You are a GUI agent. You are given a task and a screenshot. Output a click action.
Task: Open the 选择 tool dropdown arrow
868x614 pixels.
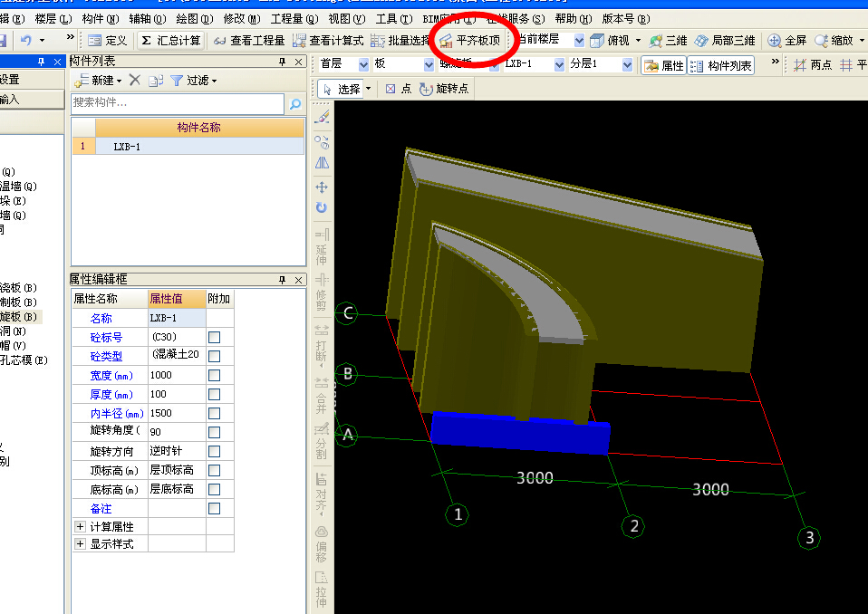pos(368,89)
